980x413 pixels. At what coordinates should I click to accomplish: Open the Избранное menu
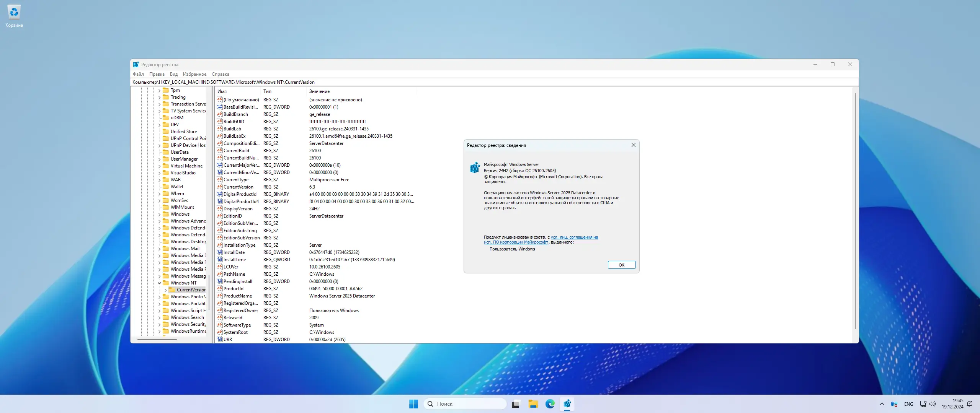tap(194, 74)
